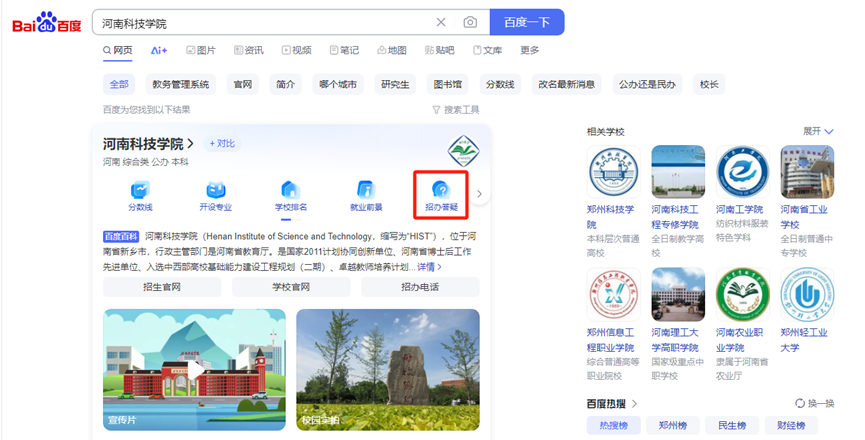Open 河南省工业学校 photo

coord(807,172)
